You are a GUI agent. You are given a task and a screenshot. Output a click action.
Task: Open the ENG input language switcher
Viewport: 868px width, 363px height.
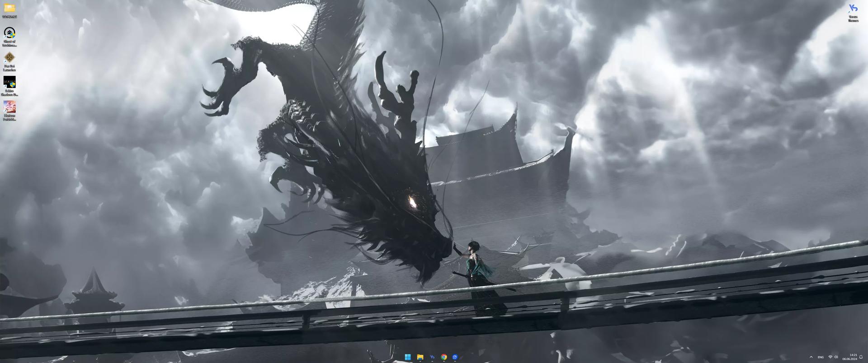(821, 357)
